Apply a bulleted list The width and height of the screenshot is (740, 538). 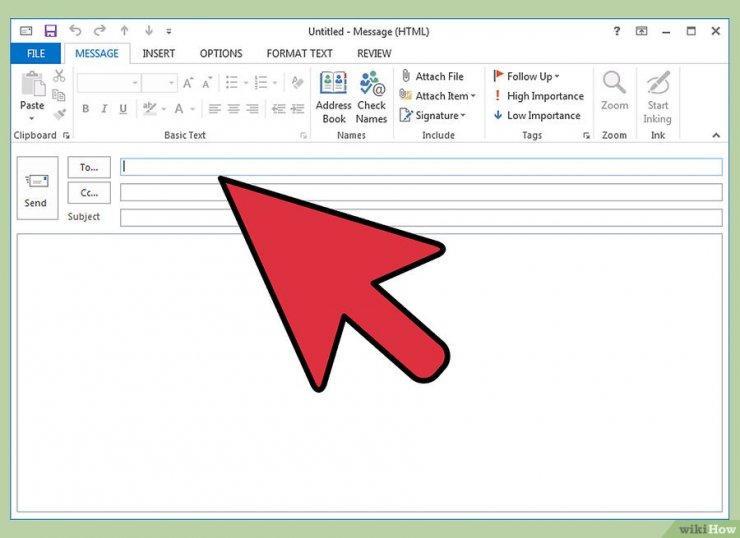(x=232, y=83)
